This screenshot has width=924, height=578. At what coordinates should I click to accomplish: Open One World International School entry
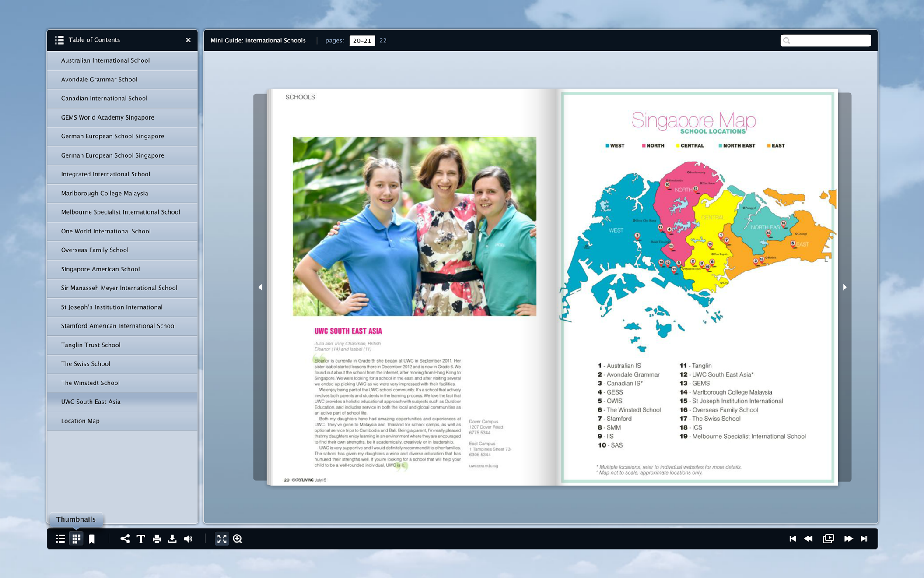pyautogui.click(x=122, y=231)
